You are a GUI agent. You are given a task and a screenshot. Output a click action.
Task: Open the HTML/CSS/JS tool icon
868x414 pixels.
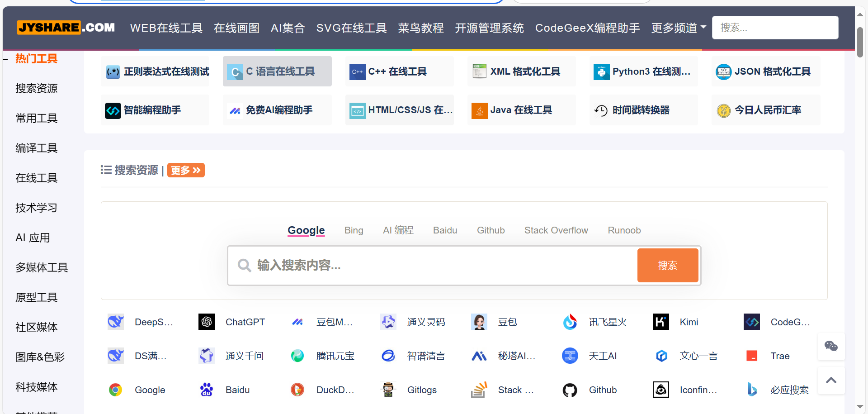pyautogui.click(x=357, y=110)
